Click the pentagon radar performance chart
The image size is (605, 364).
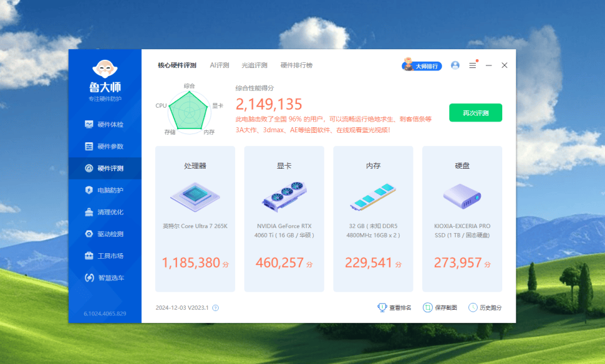tap(189, 112)
